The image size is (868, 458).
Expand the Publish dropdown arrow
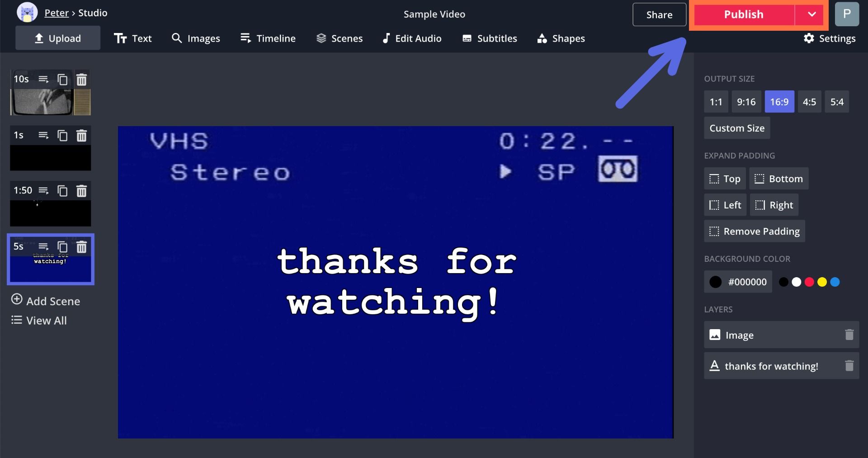811,14
